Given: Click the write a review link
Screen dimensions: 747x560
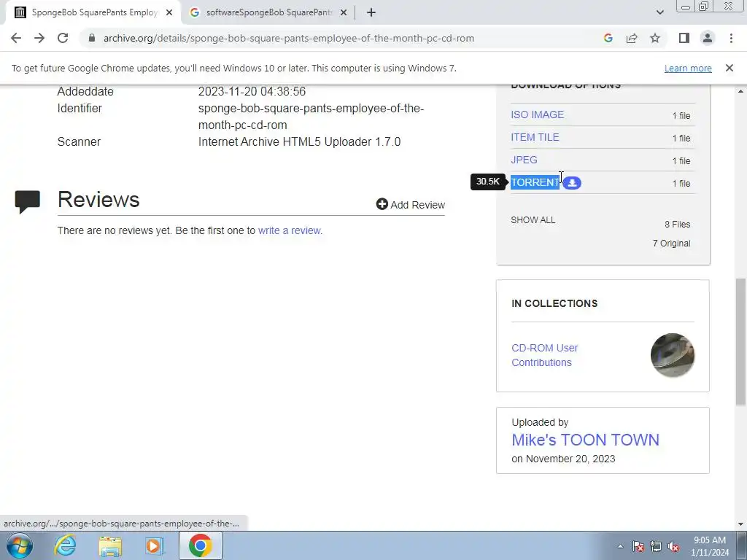Looking at the screenshot, I should [290, 230].
